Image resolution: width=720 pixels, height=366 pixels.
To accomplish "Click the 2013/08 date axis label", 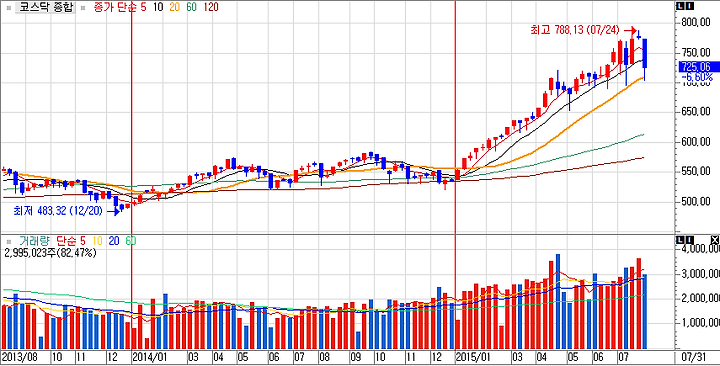I will point(19,356).
